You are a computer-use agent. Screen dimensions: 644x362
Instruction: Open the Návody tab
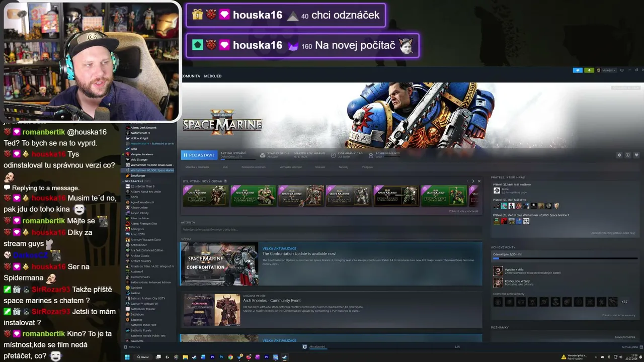[343, 167]
